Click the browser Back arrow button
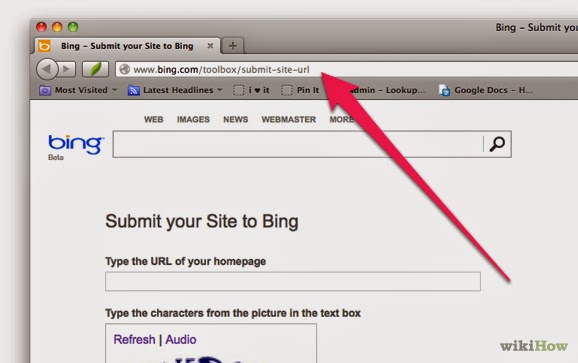This screenshot has height=363, width=578. (47, 69)
